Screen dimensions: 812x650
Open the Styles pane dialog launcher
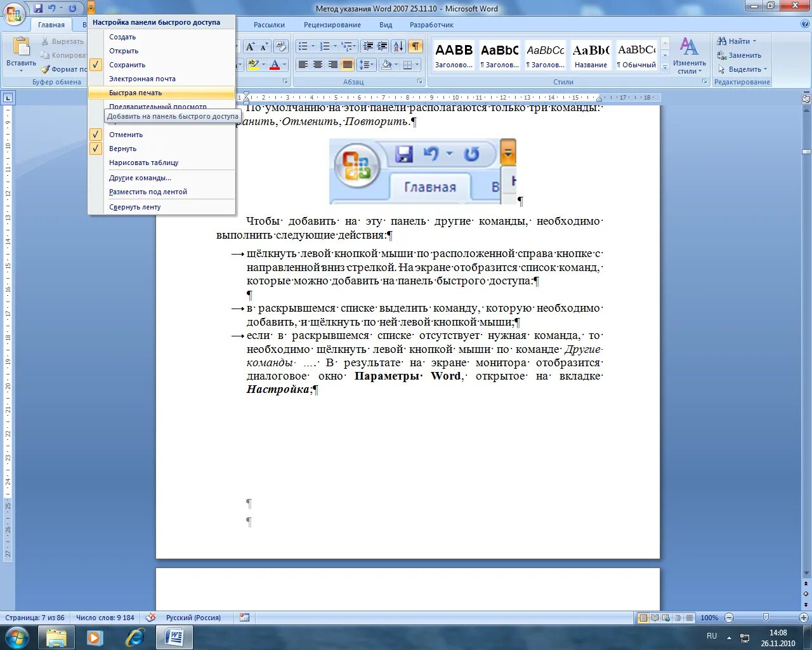pos(704,82)
